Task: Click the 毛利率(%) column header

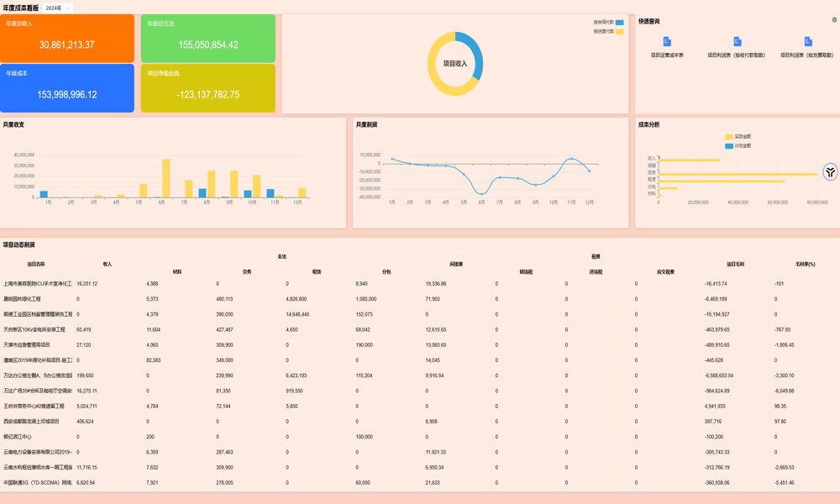Action: coord(805,265)
